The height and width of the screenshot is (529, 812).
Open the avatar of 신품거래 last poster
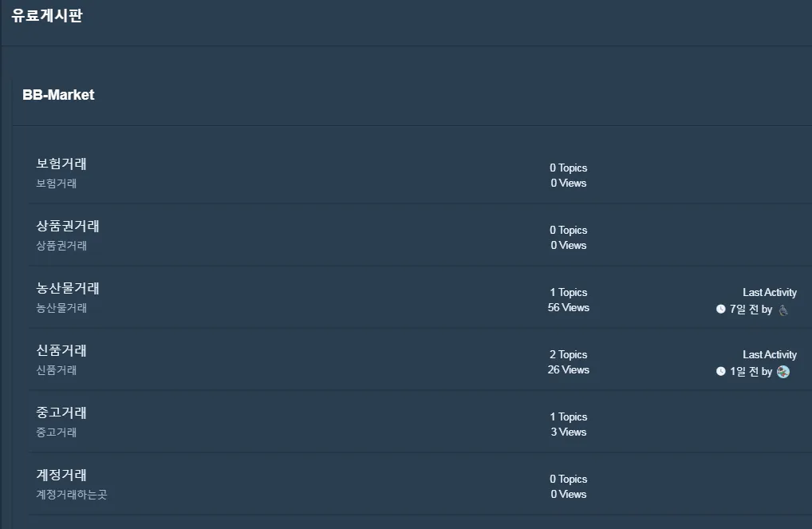click(x=783, y=372)
